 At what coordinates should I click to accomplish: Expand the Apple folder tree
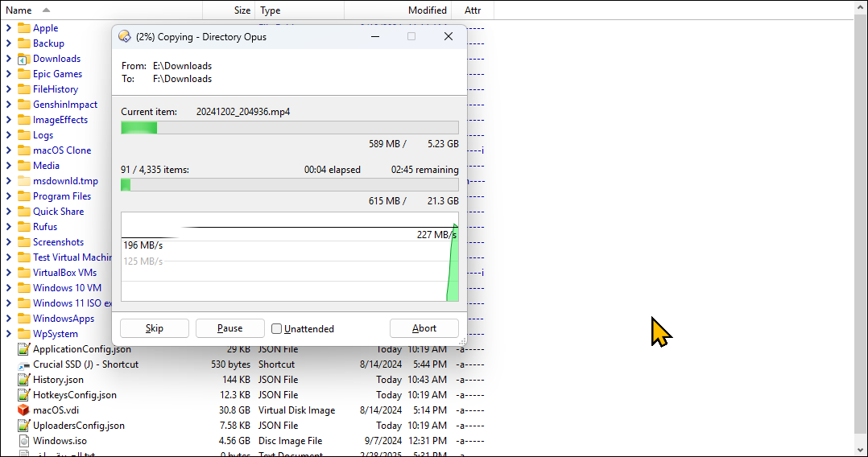pos(8,28)
